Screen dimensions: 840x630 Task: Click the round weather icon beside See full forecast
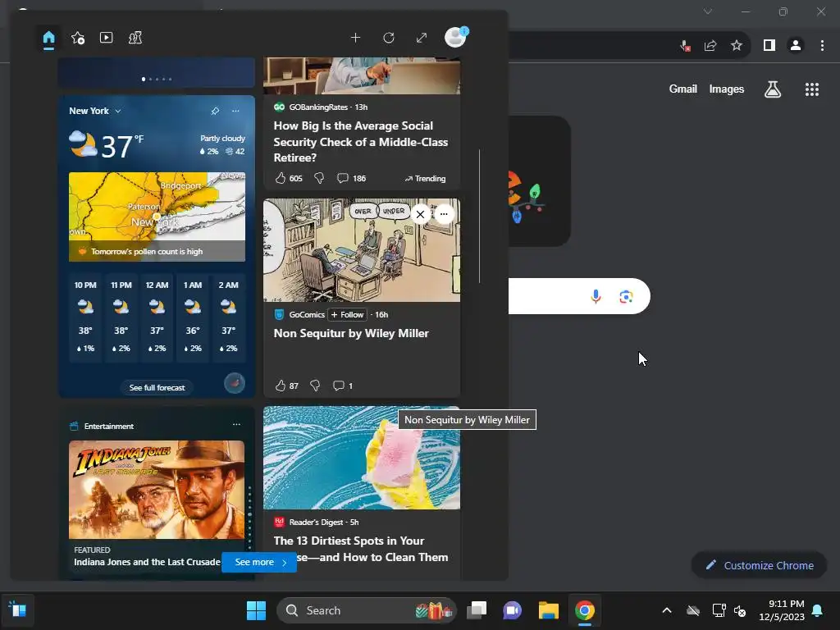[x=234, y=383]
